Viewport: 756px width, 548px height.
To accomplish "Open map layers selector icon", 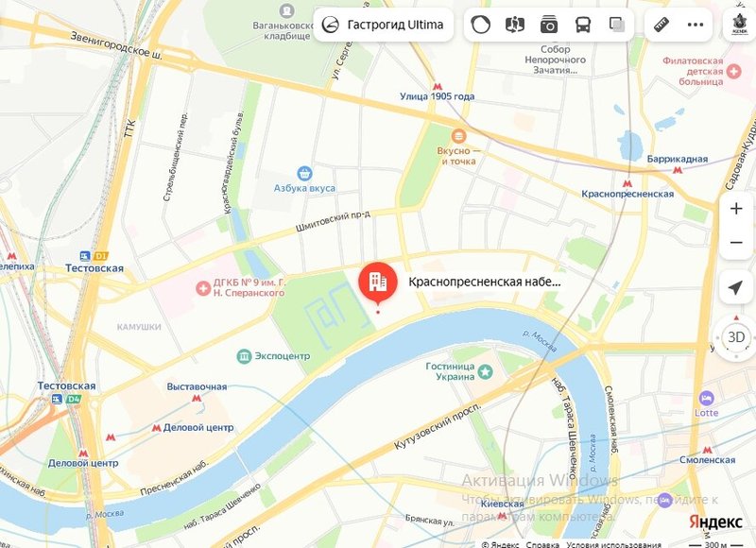I will 617,25.
